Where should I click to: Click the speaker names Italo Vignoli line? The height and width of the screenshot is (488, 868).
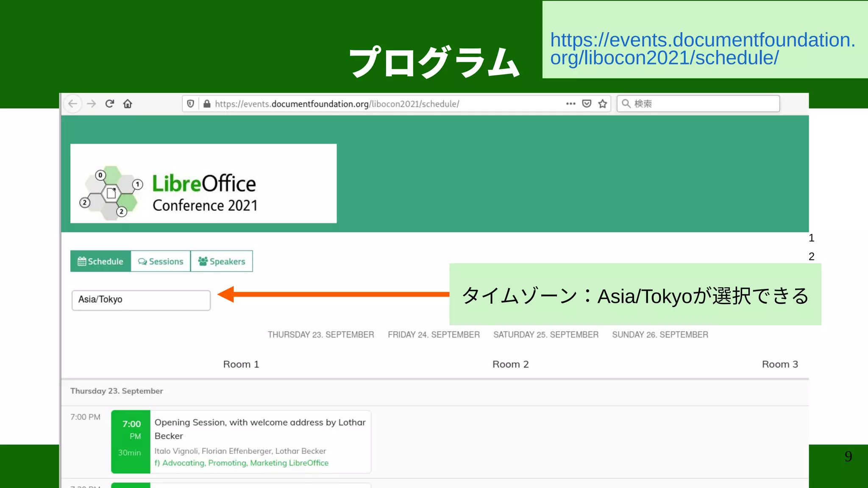pos(240,451)
